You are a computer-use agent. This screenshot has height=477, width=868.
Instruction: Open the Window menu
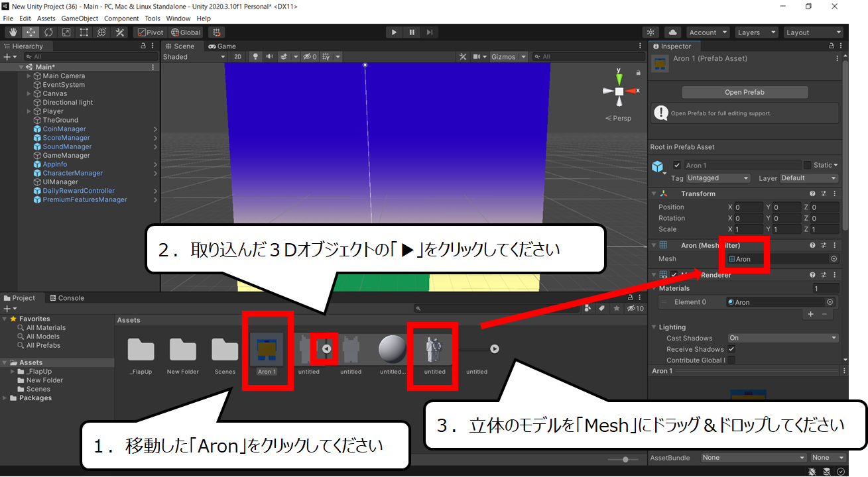click(178, 19)
